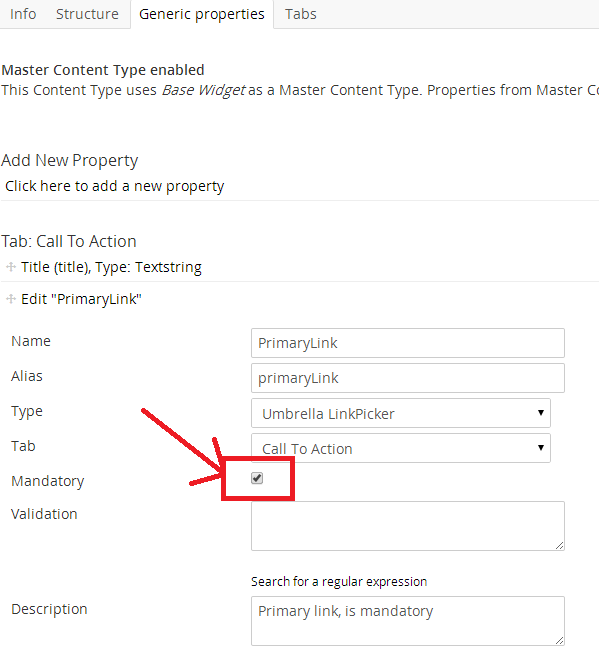
Task: Select the Generic properties tab
Action: click(202, 14)
